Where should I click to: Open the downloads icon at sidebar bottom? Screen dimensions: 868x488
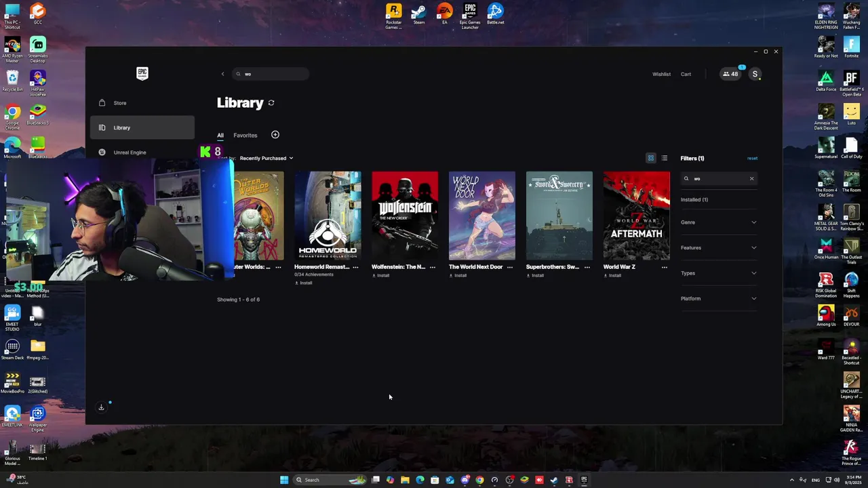click(101, 407)
